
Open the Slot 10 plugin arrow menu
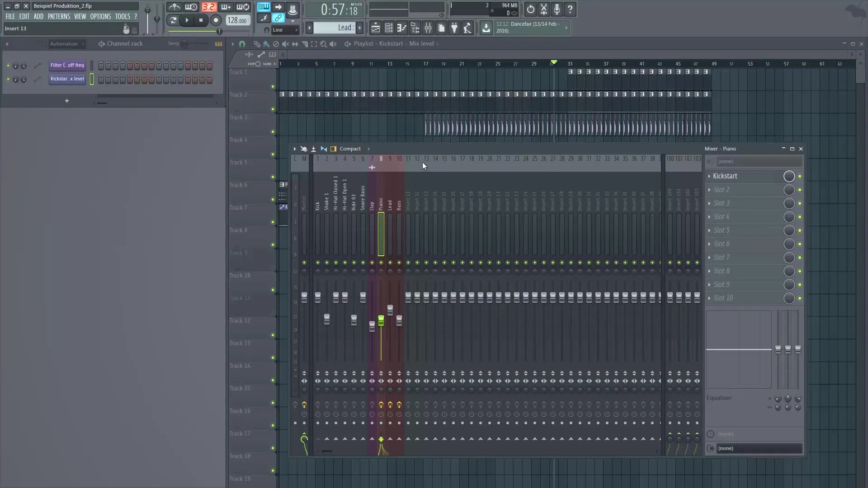tap(709, 298)
